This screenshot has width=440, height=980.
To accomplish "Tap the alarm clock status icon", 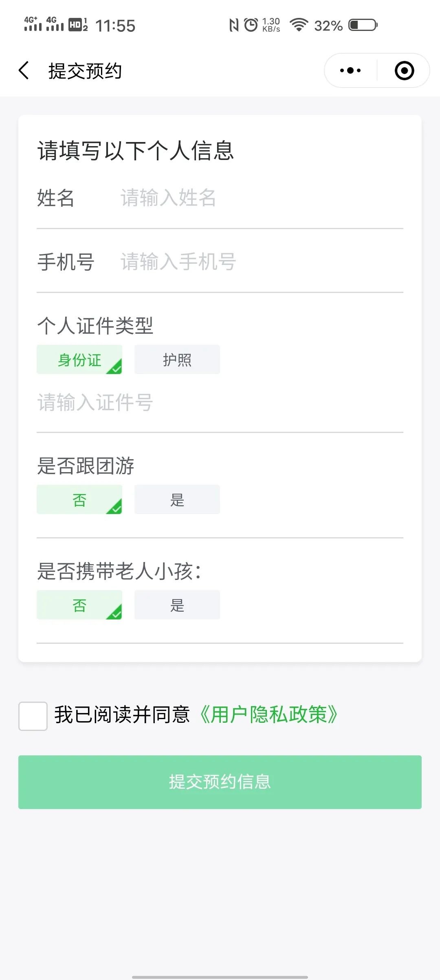I will click(251, 25).
